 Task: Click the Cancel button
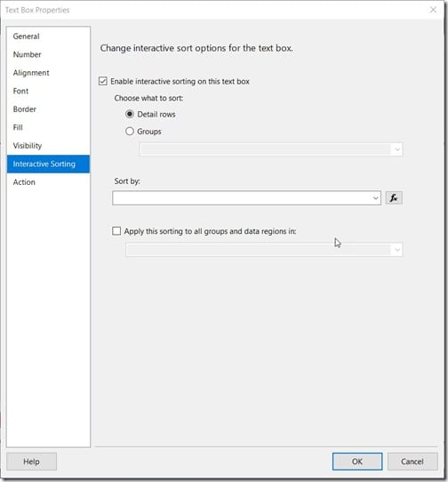click(x=412, y=462)
